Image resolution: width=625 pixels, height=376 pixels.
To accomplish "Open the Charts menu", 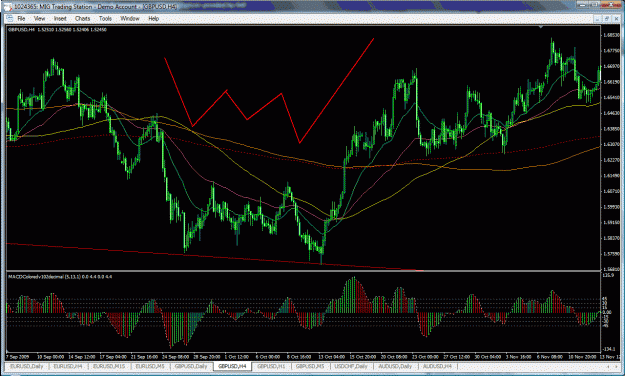I will (82, 18).
